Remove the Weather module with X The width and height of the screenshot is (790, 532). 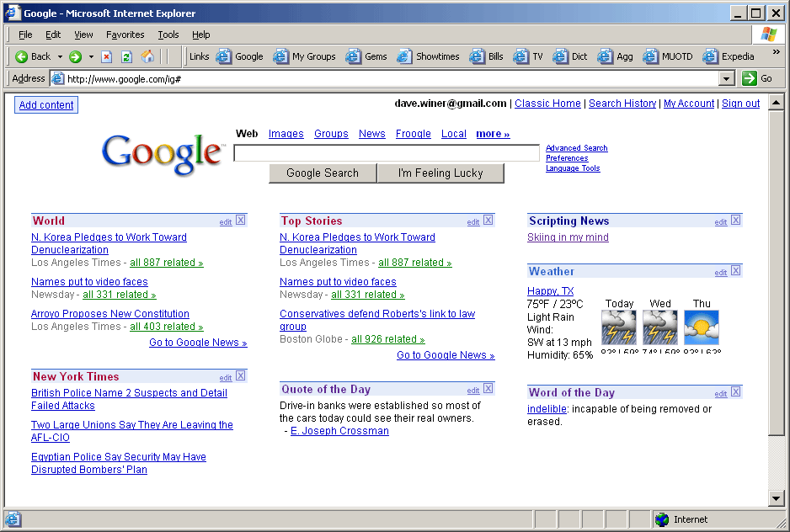(x=735, y=271)
